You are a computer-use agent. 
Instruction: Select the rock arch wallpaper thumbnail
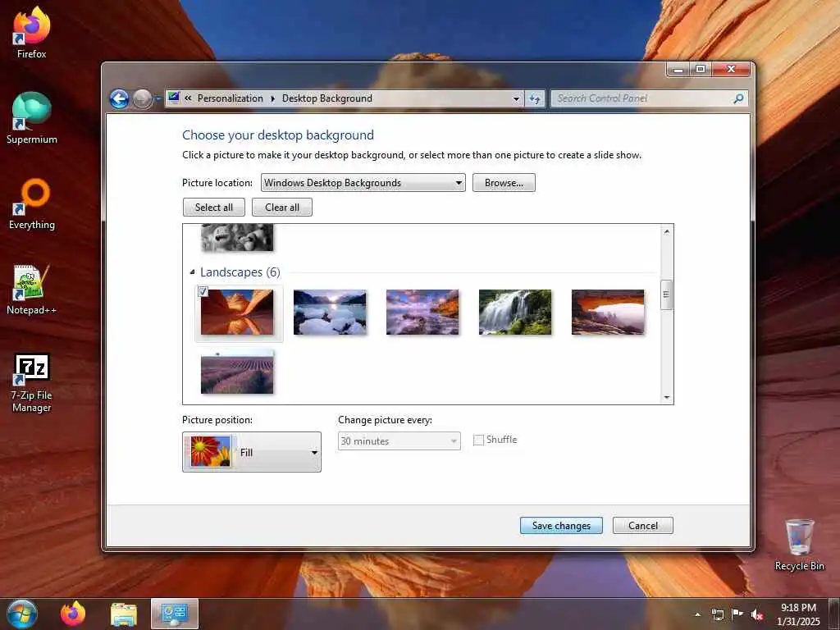click(x=608, y=313)
